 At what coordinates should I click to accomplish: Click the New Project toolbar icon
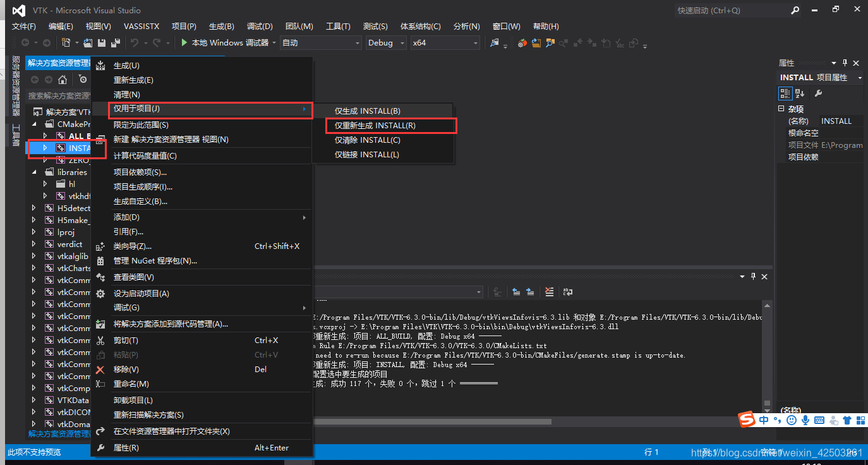(x=66, y=43)
